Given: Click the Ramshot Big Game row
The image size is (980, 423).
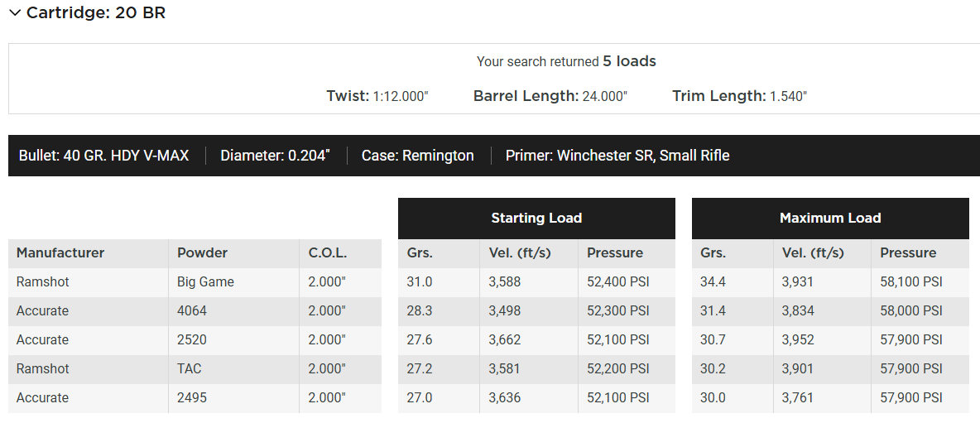Looking at the screenshot, I should click(x=195, y=281).
